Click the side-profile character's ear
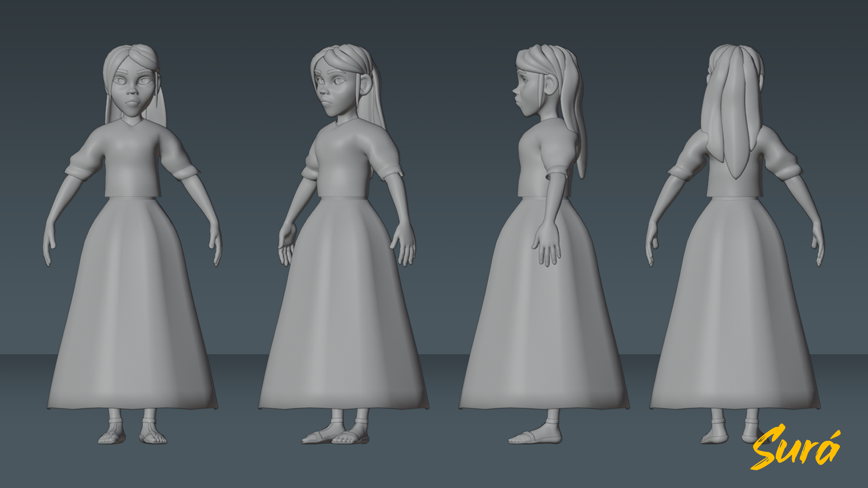Screen dimensions: 868x488 click(x=551, y=84)
